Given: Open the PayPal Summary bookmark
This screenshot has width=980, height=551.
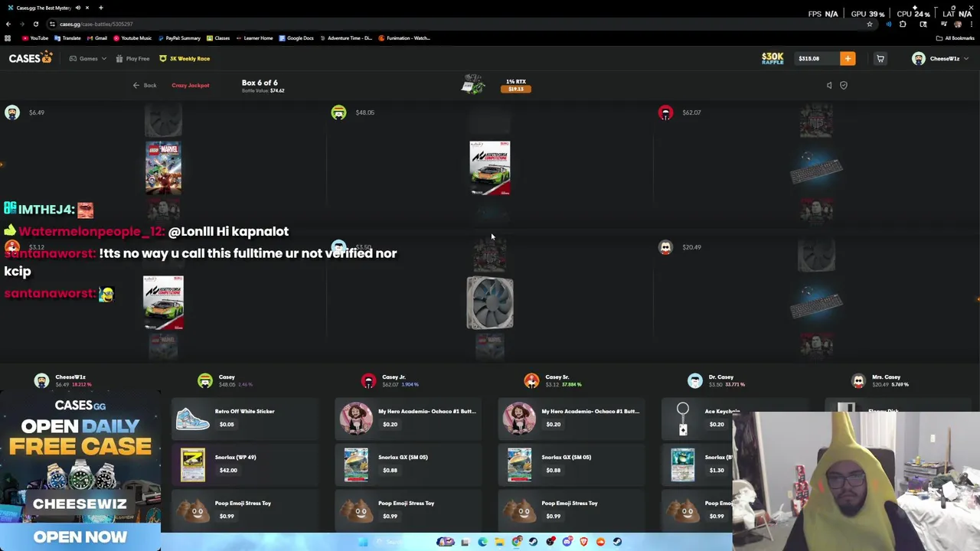Looking at the screenshot, I should pos(179,37).
